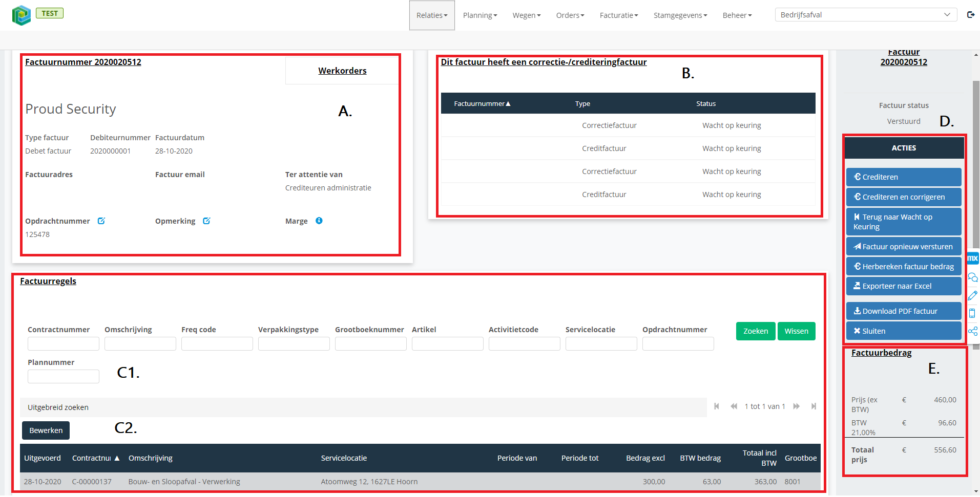Open the Stamgegevens menu
The width and height of the screenshot is (980, 497).
680,15
